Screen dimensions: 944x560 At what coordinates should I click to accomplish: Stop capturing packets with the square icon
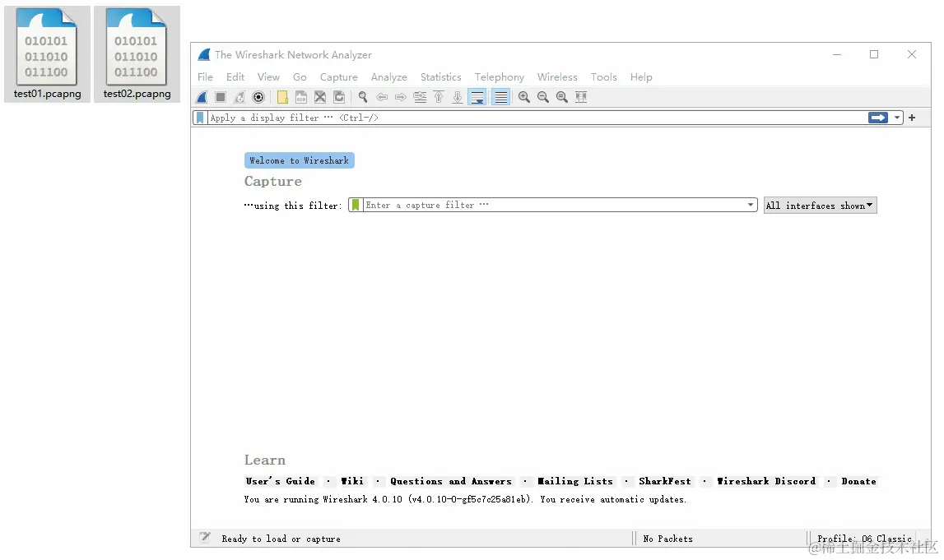[x=221, y=97]
